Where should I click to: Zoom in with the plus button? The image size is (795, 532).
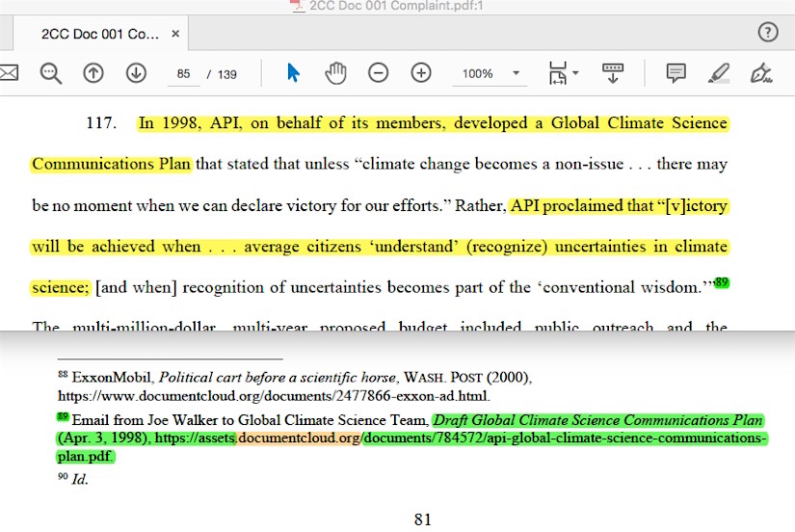[x=421, y=73]
